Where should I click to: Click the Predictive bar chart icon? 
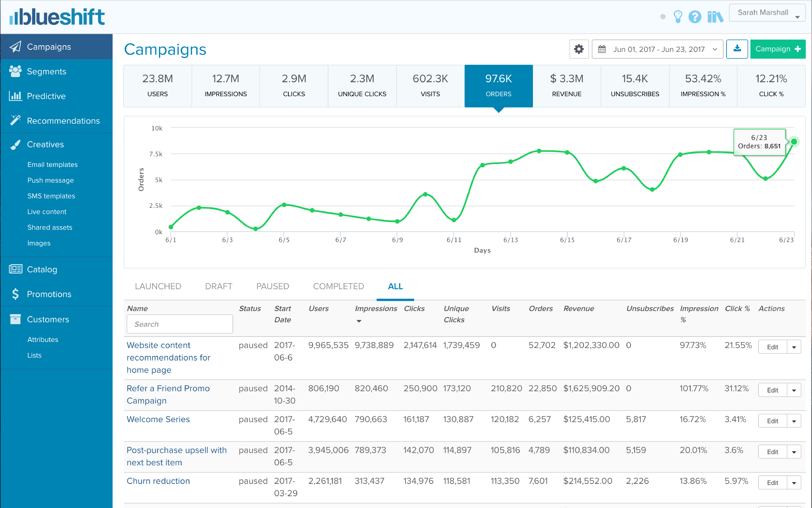[x=15, y=96]
